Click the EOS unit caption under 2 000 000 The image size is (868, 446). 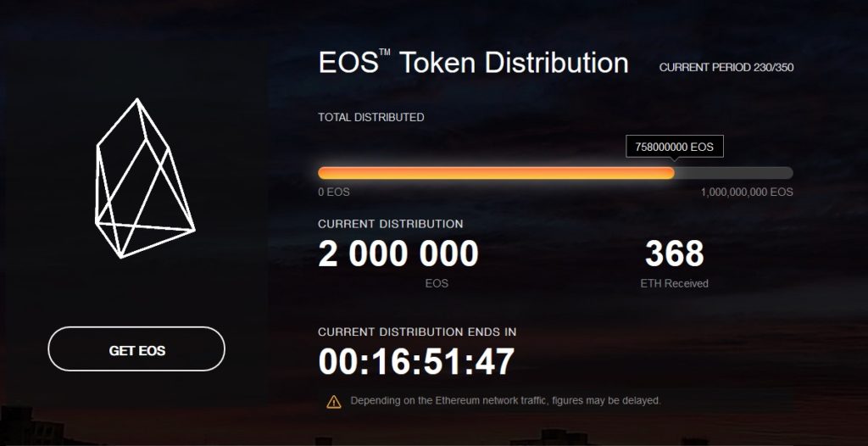437,284
